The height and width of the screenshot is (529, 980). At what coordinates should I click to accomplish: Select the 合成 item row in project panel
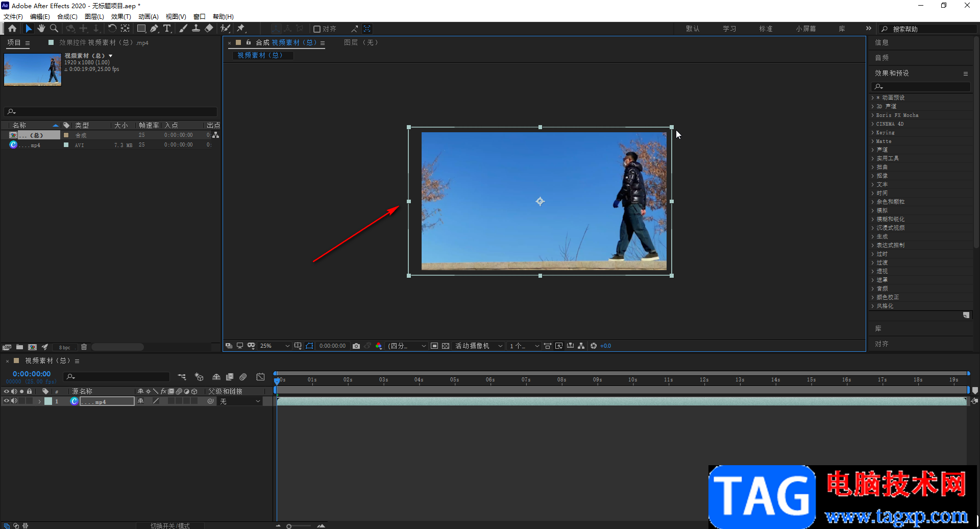110,135
